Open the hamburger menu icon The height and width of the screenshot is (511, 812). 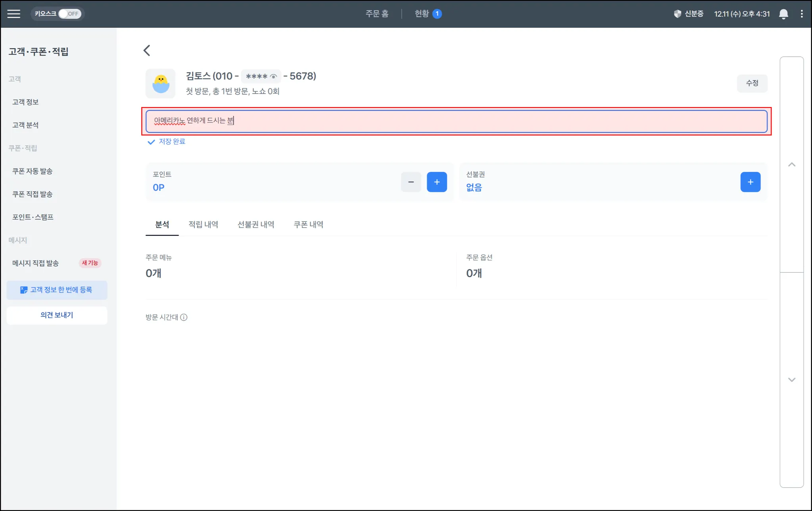14,14
